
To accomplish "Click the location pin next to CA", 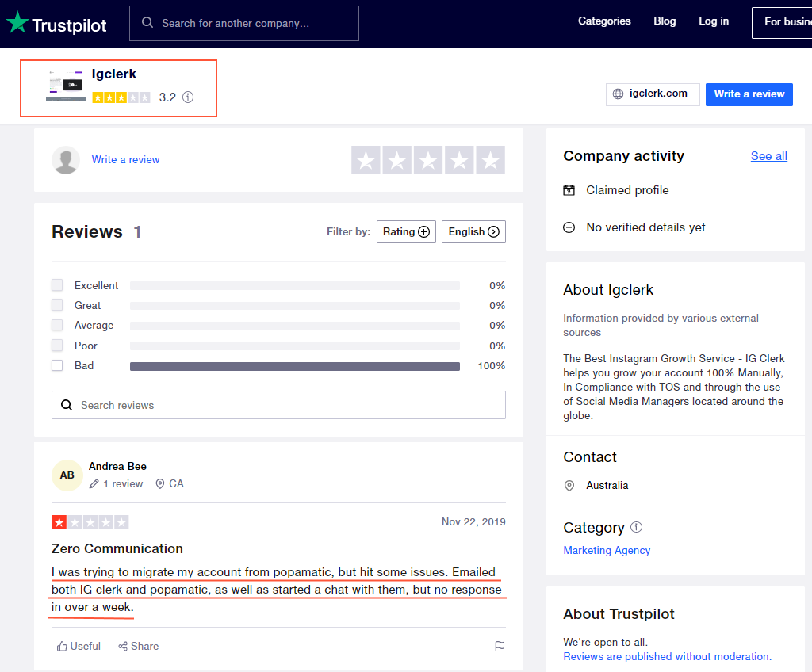I will pyautogui.click(x=160, y=483).
